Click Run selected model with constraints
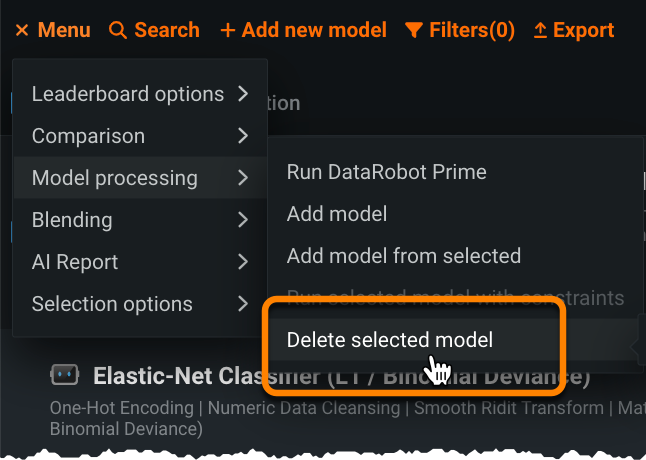 point(455,298)
